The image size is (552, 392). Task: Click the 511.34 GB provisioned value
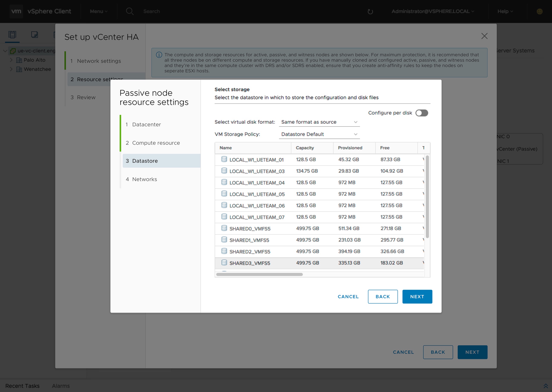click(x=349, y=228)
